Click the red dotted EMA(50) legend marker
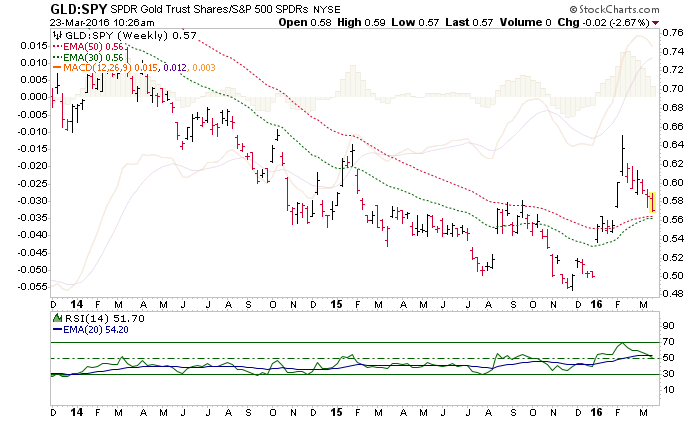The width and height of the screenshot is (700, 421). click(58, 46)
